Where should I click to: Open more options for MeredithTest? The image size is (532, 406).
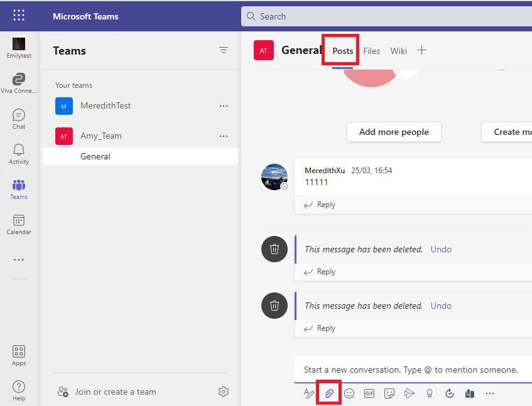(223, 106)
